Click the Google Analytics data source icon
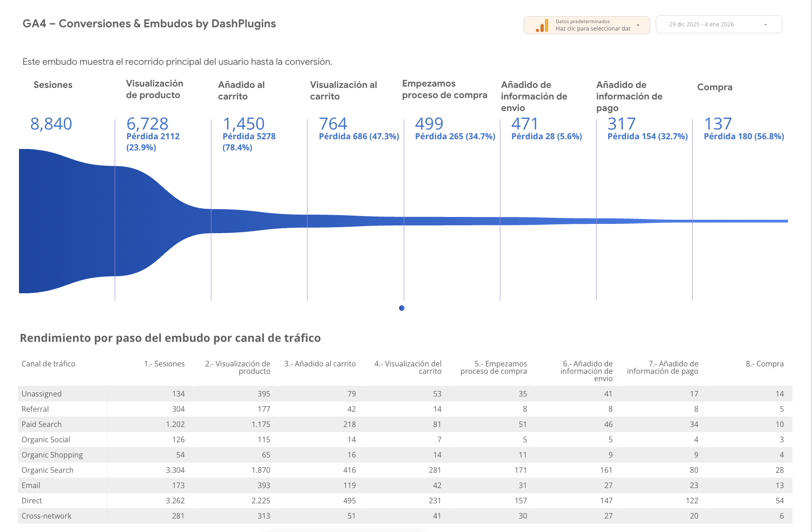Viewport: 812px width, 532px height. click(542, 25)
